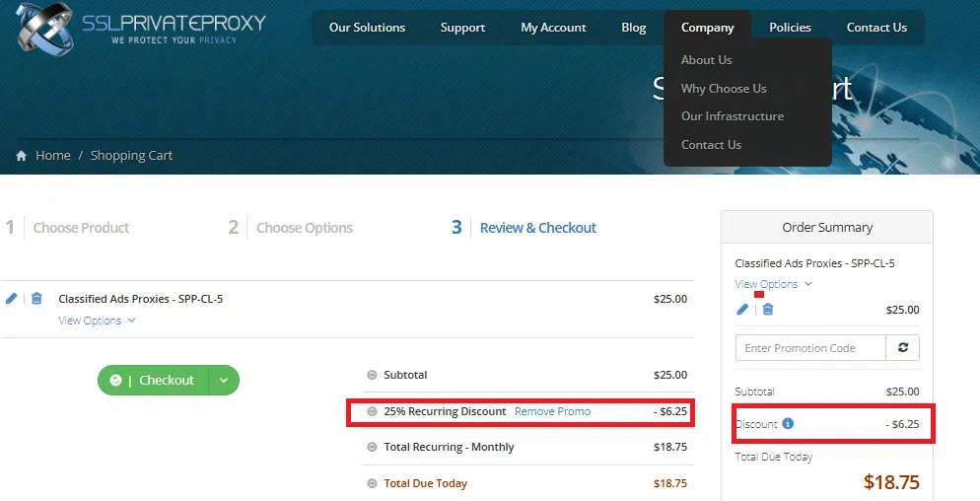Image resolution: width=980 pixels, height=501 pixels.
Task: Click the Enter Promotion Code field
Action: (x=810, y=348)
